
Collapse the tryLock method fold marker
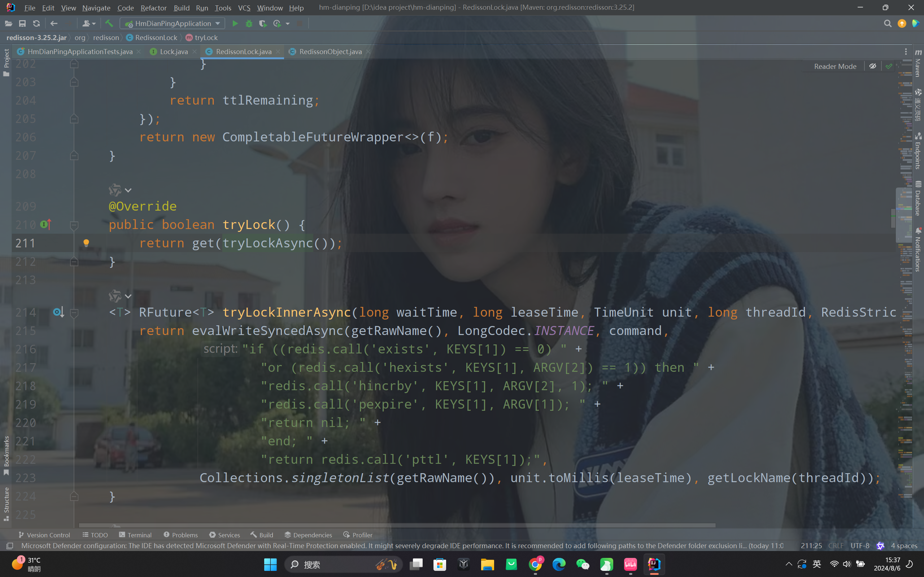pos(74,225)
